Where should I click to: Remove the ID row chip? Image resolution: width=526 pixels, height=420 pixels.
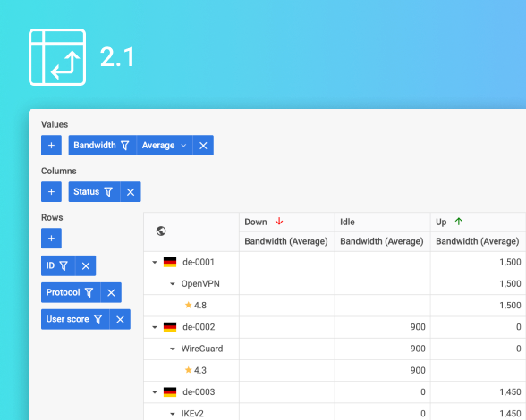(x=86, y=265)
